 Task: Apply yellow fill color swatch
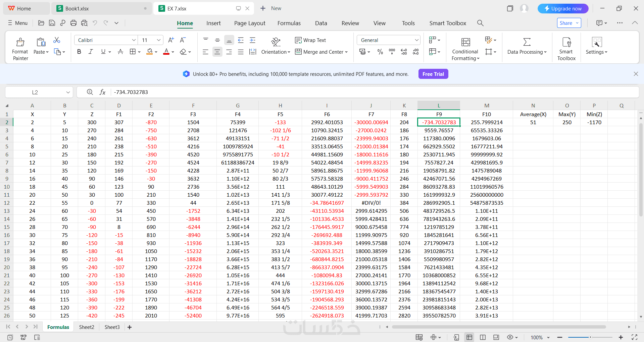[150, 52]
